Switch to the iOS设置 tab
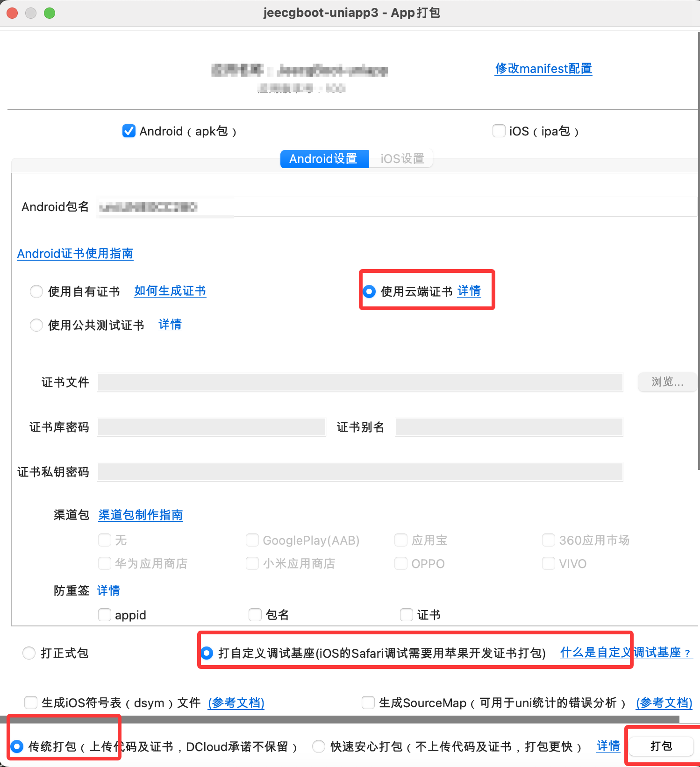The image size is (700, 767). 402,159
